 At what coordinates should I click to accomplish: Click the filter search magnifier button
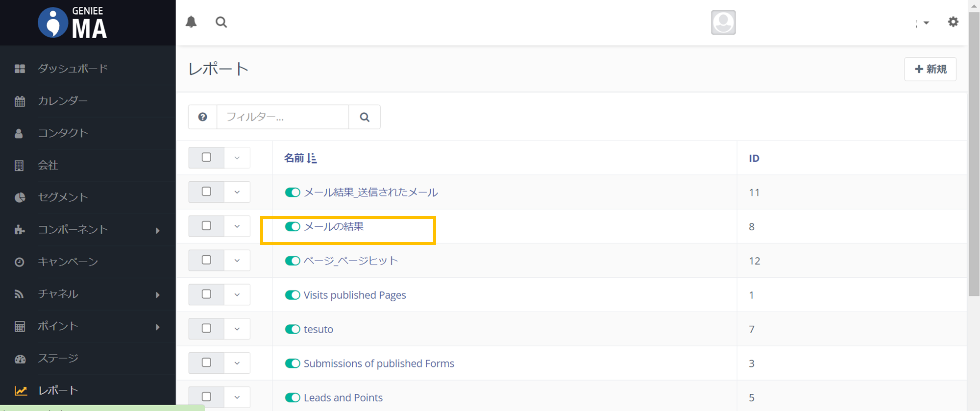(x=365, y=117)
